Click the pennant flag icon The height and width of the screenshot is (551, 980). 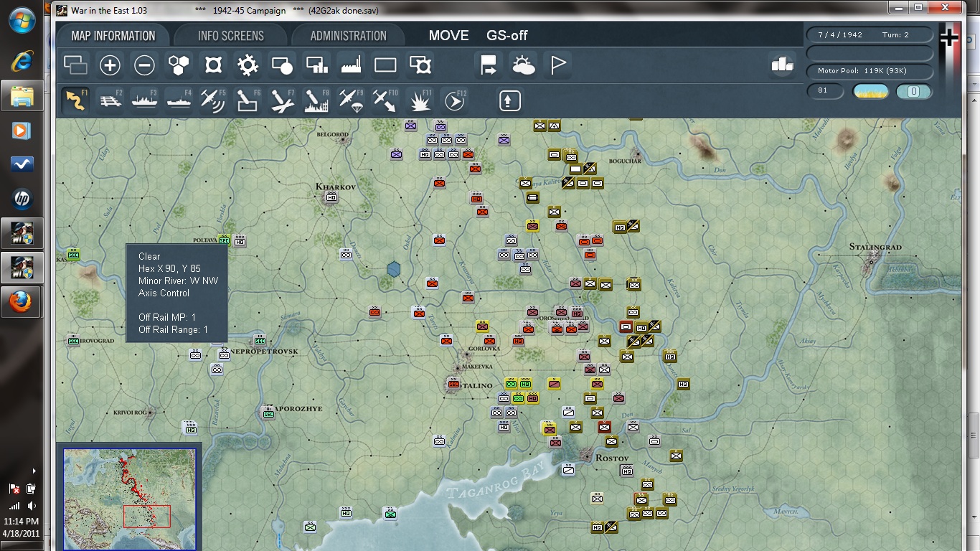(557, 66)
